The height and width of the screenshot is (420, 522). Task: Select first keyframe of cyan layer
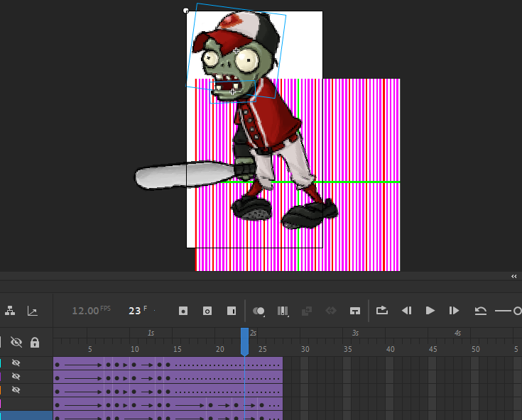[58, 365]
